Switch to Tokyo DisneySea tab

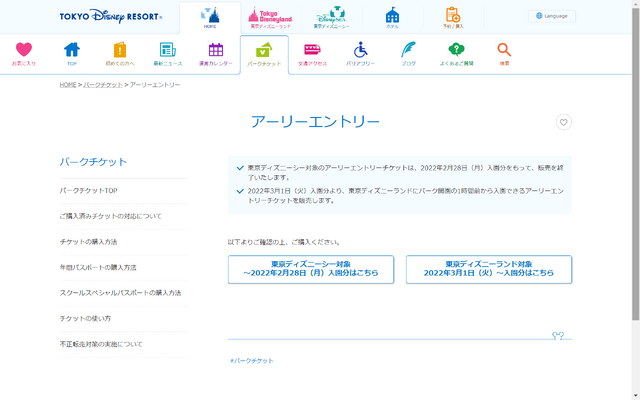click(331, 18)
